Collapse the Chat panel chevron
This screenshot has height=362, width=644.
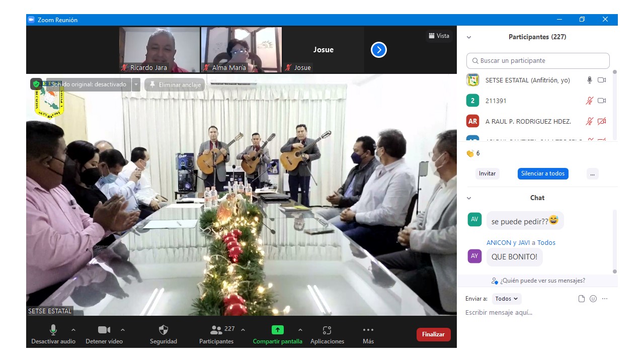469,198
